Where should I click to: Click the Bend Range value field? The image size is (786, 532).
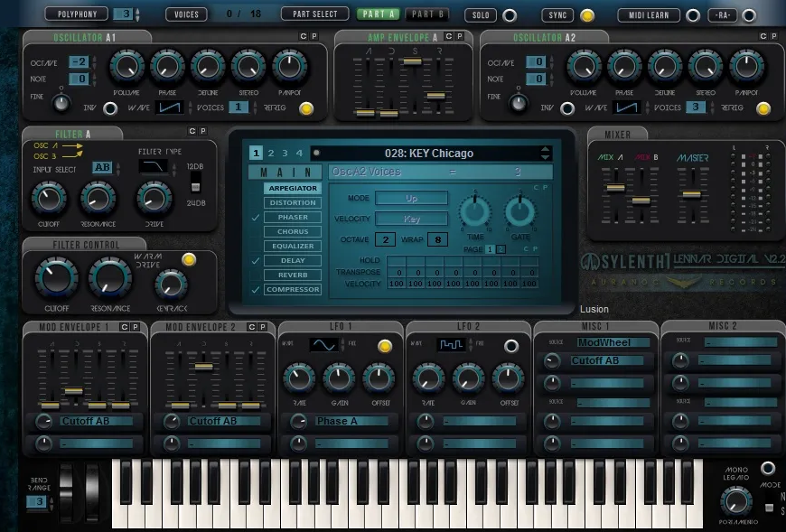pyautogui.click(x=38, y=502)
